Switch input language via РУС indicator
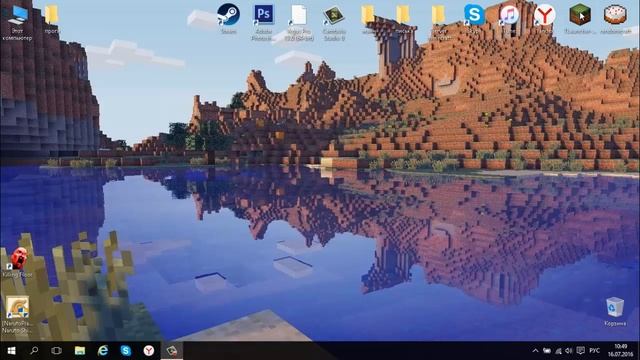 coord(594,351)
